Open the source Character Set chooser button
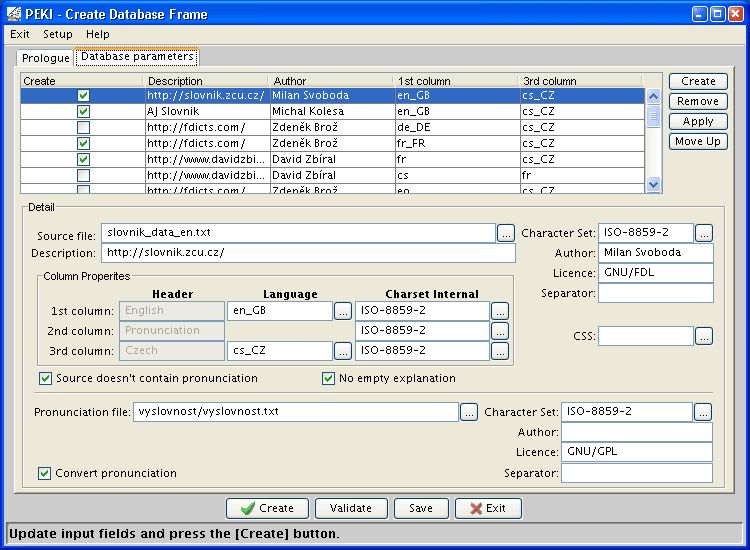Image resolution: width=750 pixels, height=550 pixels. (703, 233)
